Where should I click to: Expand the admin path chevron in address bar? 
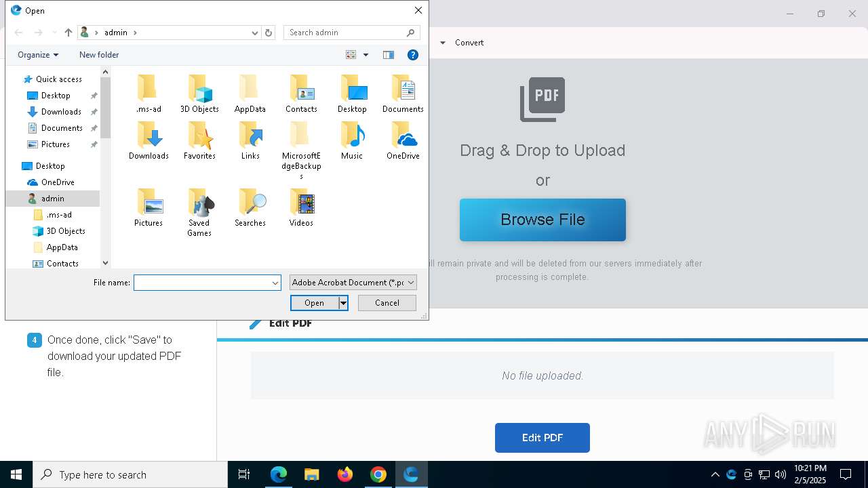(x=135, y=33)
